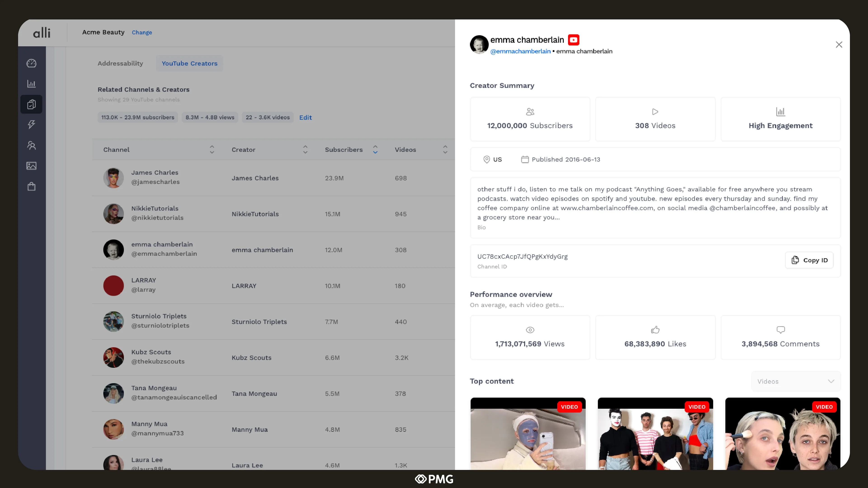
Task: Switch to the YouTube Creators tab
Action: tap(190, 63)
